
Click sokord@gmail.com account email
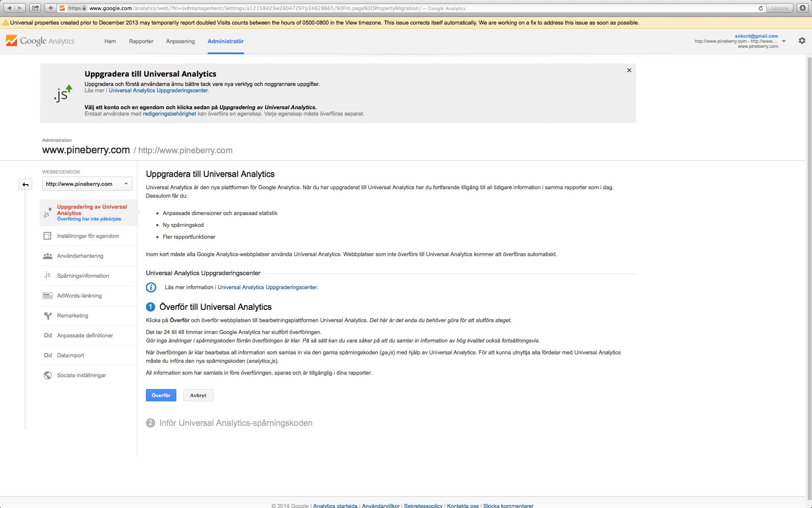point(756,36)
